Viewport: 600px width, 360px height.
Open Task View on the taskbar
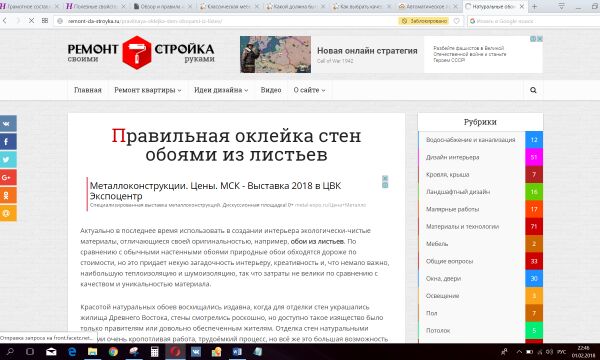pyautogui.click(x=30, y=351)
